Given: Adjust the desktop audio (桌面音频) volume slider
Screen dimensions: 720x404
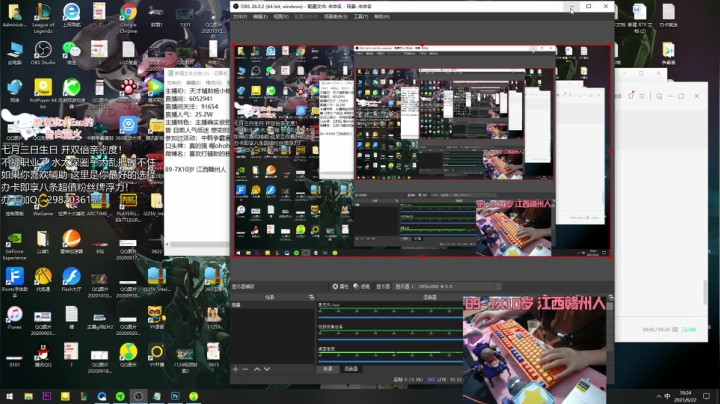Looking at the screenshot, I should 390,362.
